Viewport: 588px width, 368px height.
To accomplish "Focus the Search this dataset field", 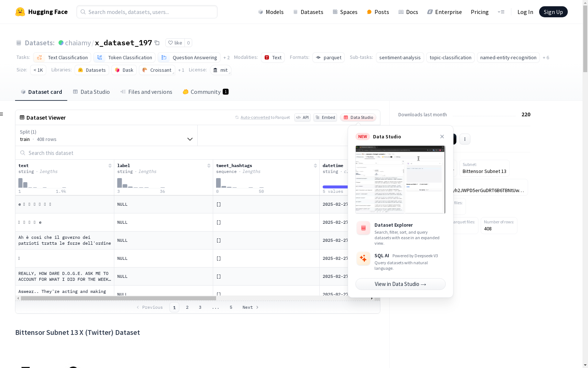I will (x=182, y=153).
